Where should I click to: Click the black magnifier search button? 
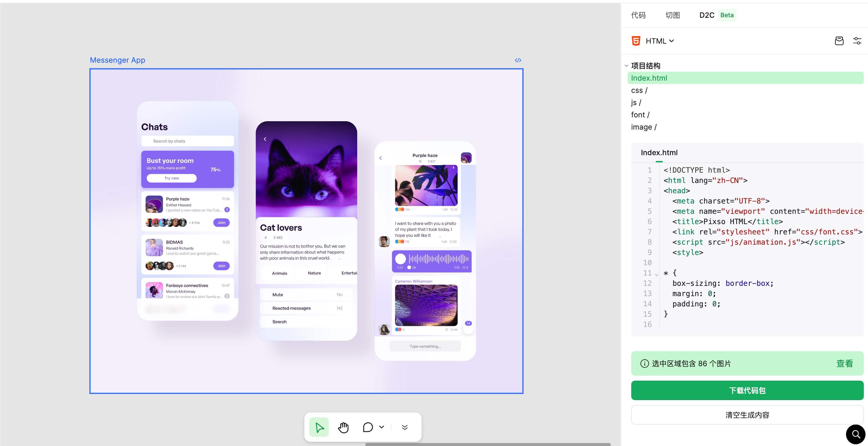(855, 434)
